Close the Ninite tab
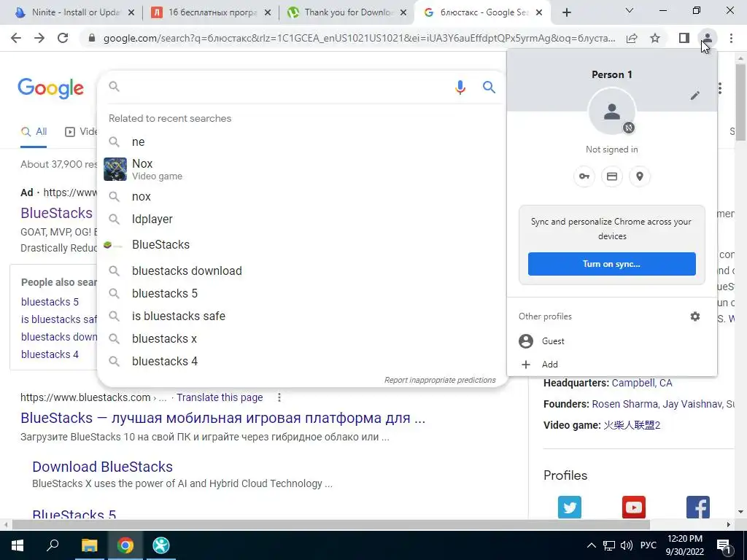The width and height of the screenshot is (747, 560). pyautogui.click(x=131, y=13)
